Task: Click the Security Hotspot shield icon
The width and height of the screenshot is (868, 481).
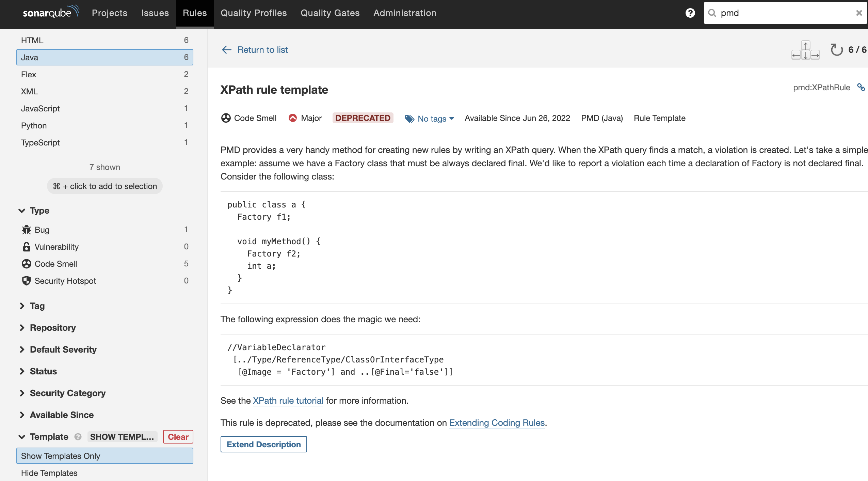Action: 26,281
